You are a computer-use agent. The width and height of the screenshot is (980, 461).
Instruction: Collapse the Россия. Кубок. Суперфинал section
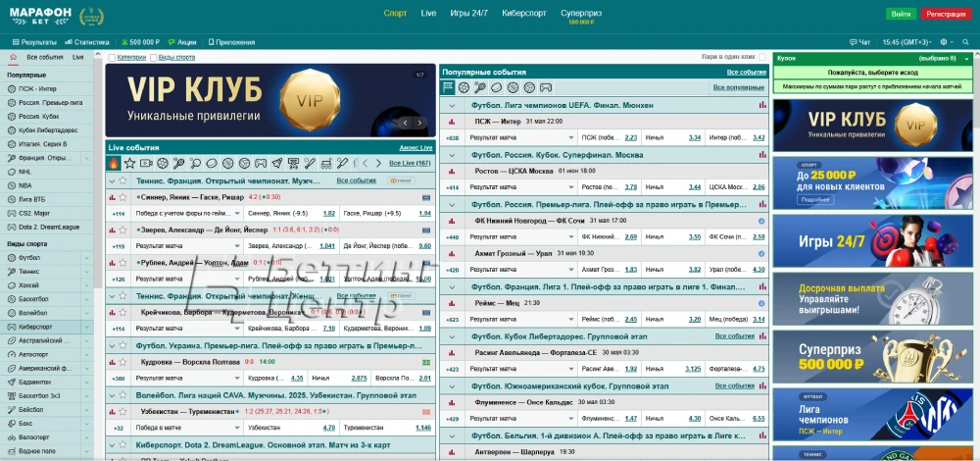coord(453,155)
